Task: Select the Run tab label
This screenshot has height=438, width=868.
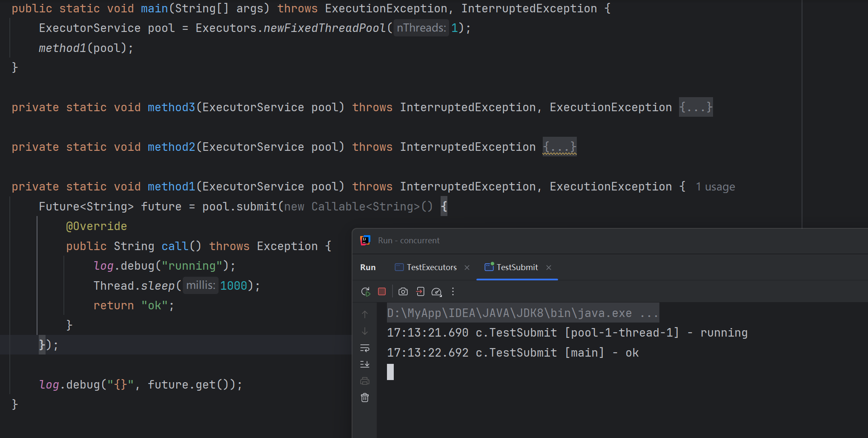Action: tap(367, 267)
